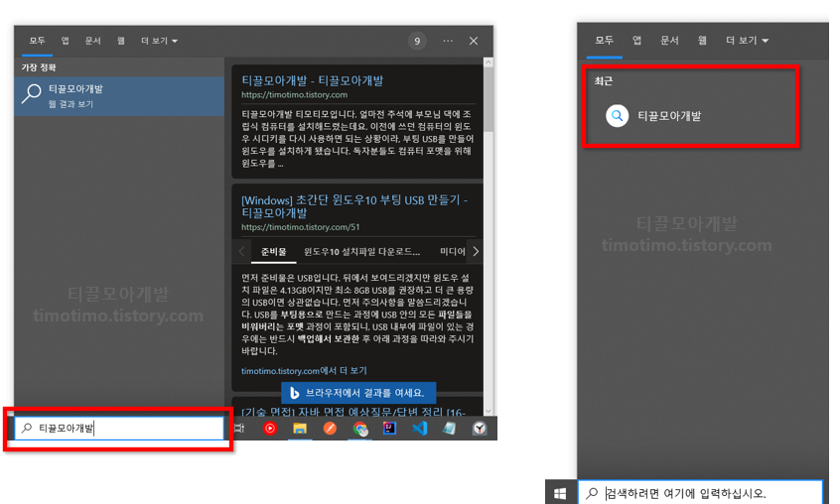Select the 준비물 section tab
The image size is (840, 504).
273,251
